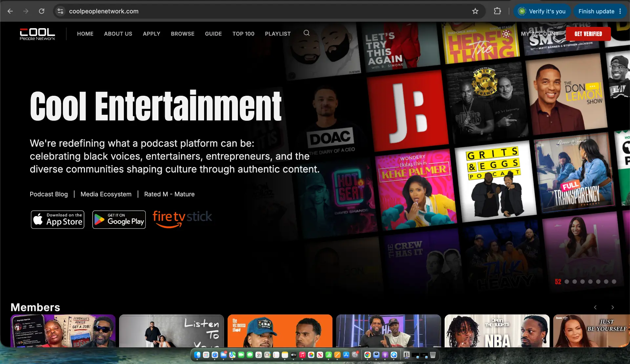Open Finder in the dock
The image size is (630, 364).
(x=197, y=355)
